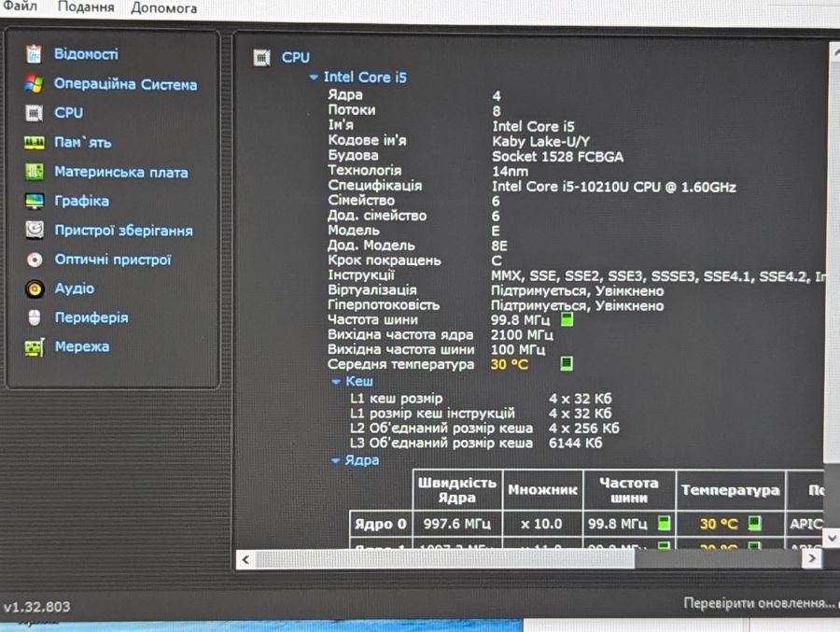Click down arrow of vertical scrollbar

pyautogui.click(x=832, y=537)
